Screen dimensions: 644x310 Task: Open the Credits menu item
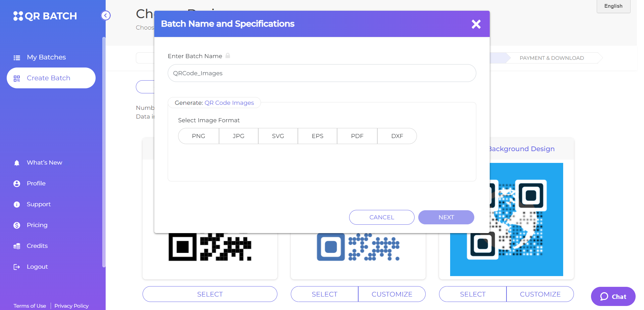51,246
